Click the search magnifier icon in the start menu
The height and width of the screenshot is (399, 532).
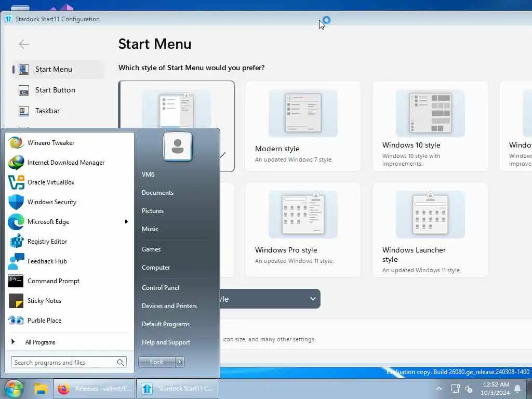[x=120, y=362]
